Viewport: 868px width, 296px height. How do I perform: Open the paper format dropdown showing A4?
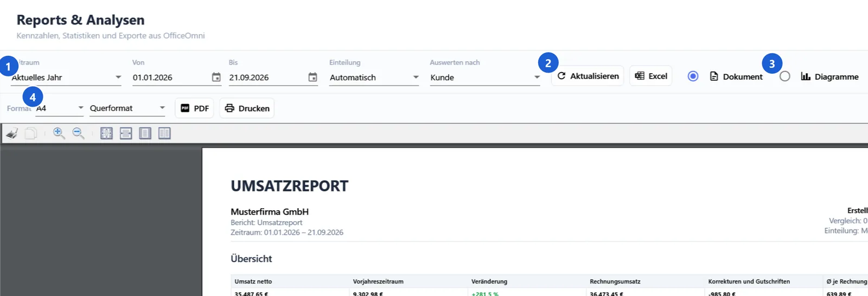(60, 108)
